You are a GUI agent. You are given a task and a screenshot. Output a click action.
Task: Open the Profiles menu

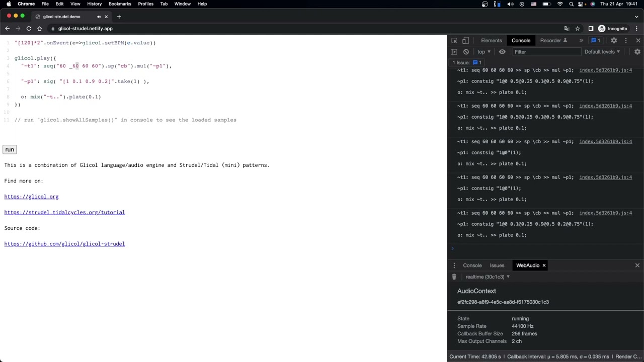(x=145, y=4)
